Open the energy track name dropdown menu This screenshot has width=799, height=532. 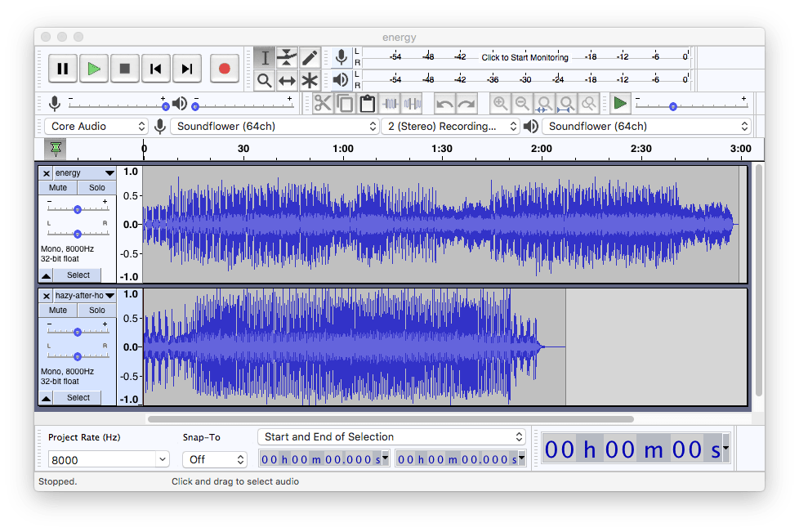[85, 173]
